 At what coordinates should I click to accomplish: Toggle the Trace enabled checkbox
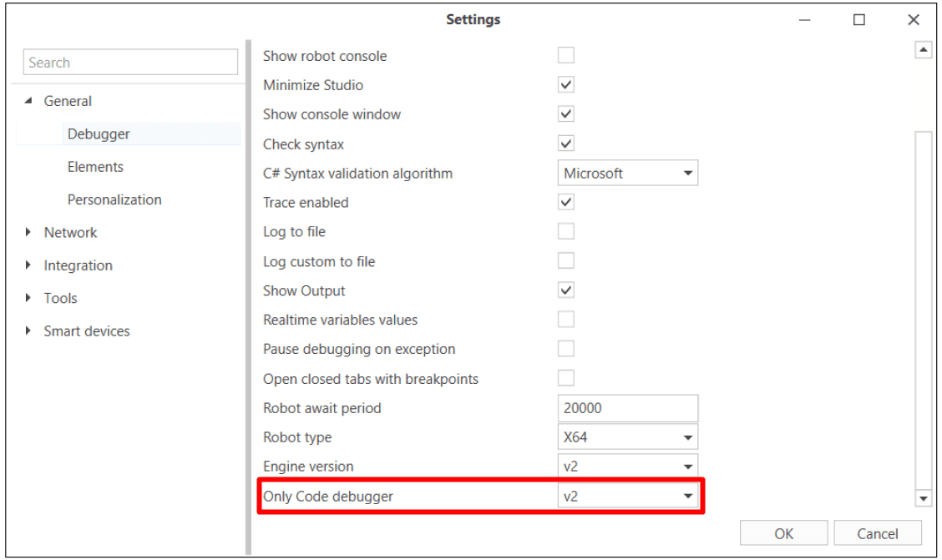[x=566, y=202]
